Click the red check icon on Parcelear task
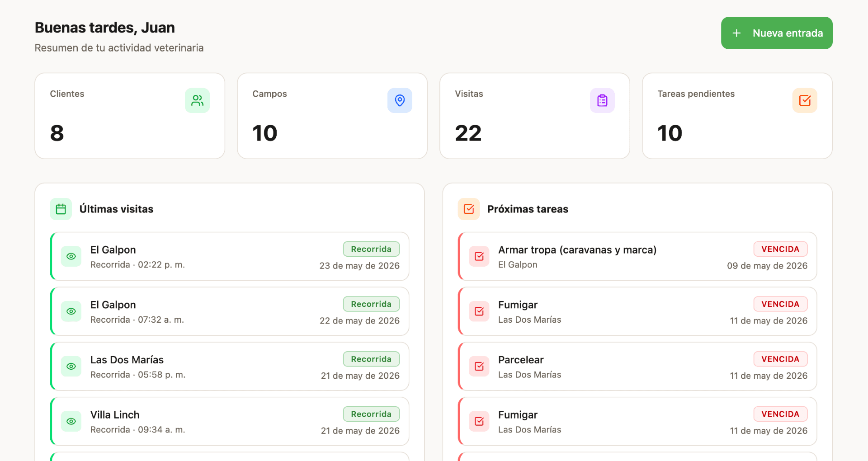The width and height of the screenshot is (868, 461). click(479, 367)
